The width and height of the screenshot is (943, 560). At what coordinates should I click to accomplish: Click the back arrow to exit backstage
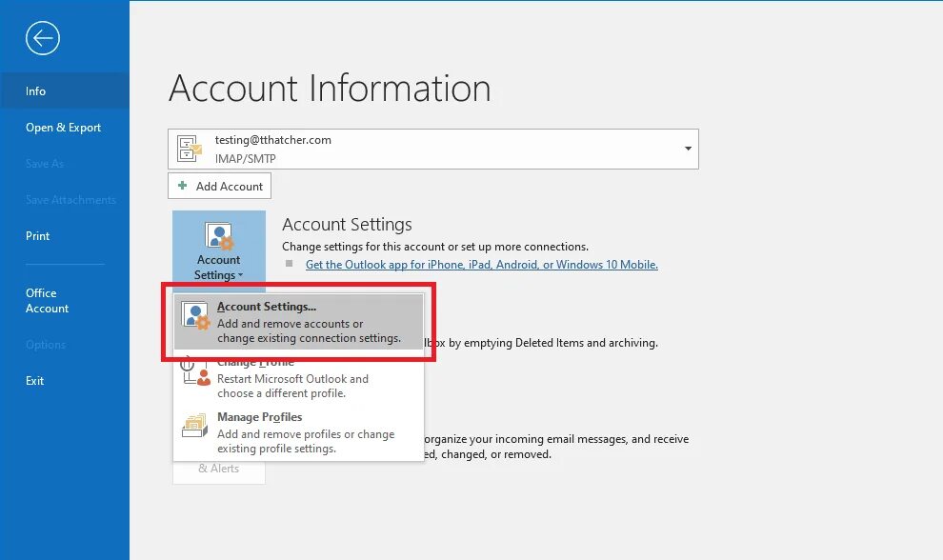43,38
